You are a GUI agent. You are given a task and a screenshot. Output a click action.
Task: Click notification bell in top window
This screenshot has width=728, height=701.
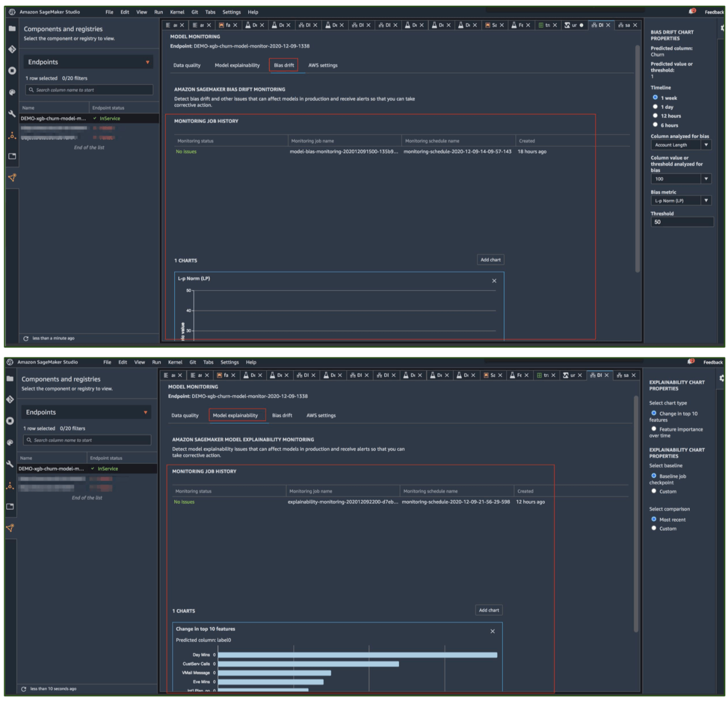(692, 11)
